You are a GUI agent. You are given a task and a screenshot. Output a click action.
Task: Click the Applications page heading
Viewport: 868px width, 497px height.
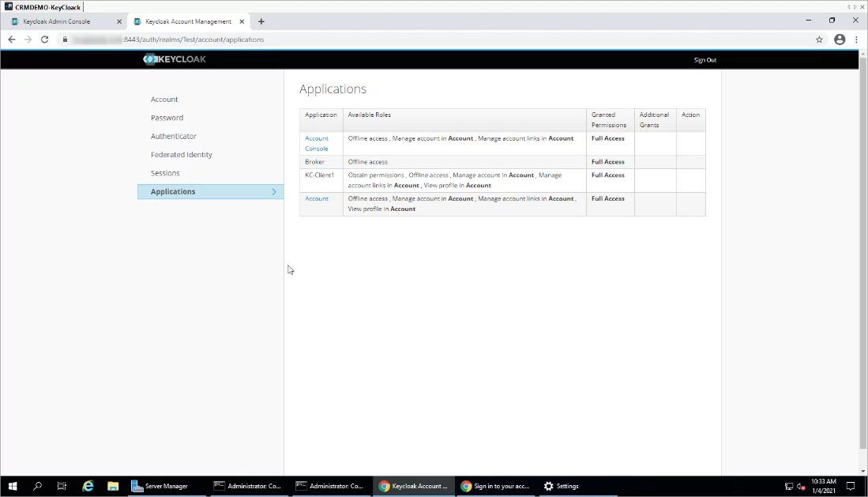[x=333, y=89]
